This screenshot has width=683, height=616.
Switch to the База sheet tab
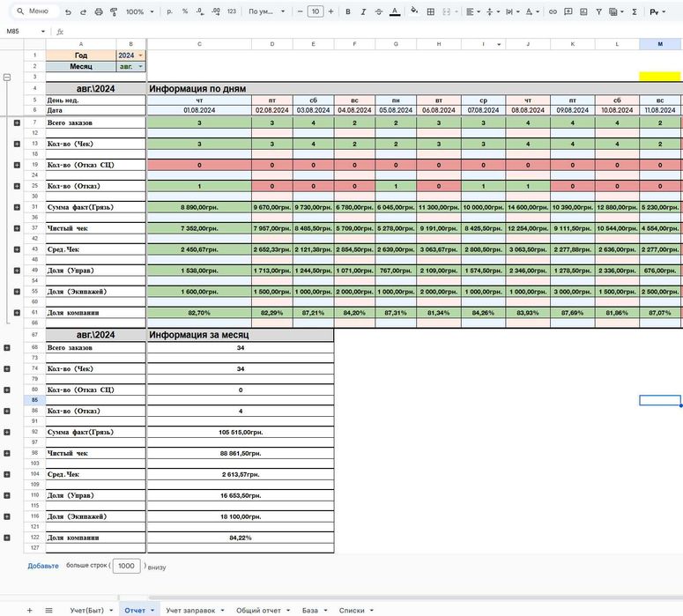coord(309,611)
